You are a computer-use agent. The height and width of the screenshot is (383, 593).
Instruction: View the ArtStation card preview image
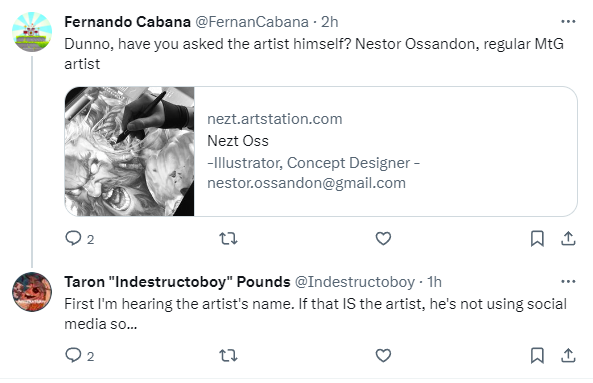click(129, 152)
